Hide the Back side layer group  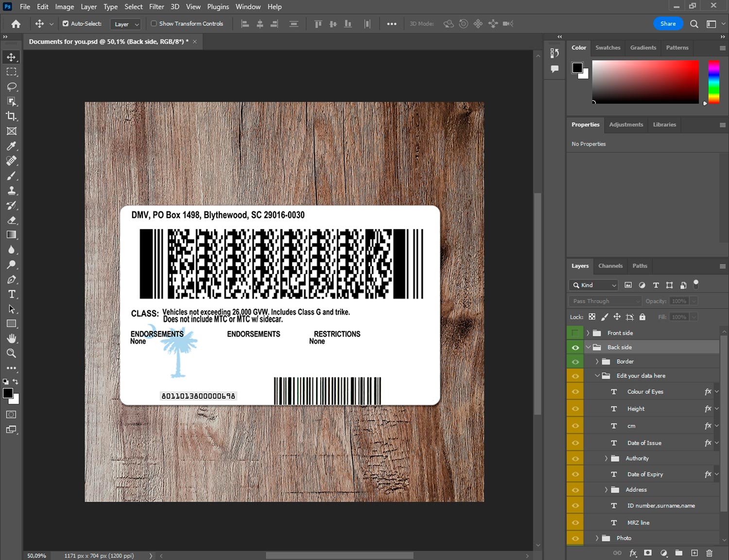(x=575, y=347)
